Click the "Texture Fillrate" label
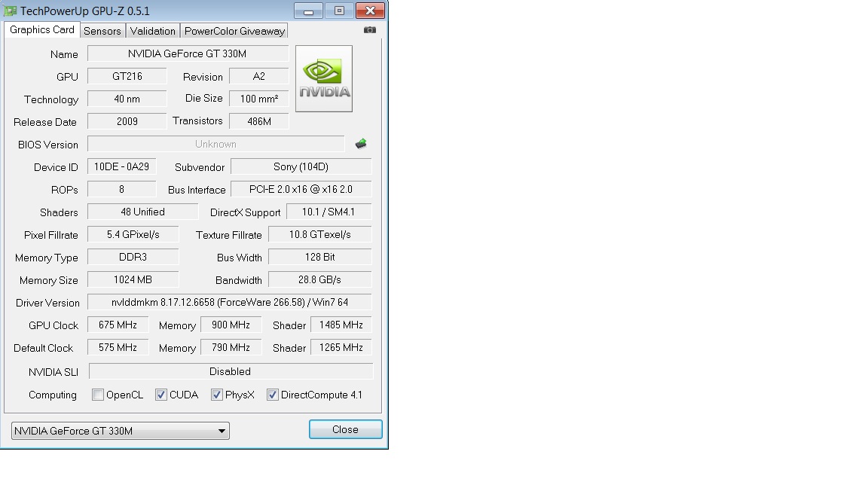 pos(228,235)
